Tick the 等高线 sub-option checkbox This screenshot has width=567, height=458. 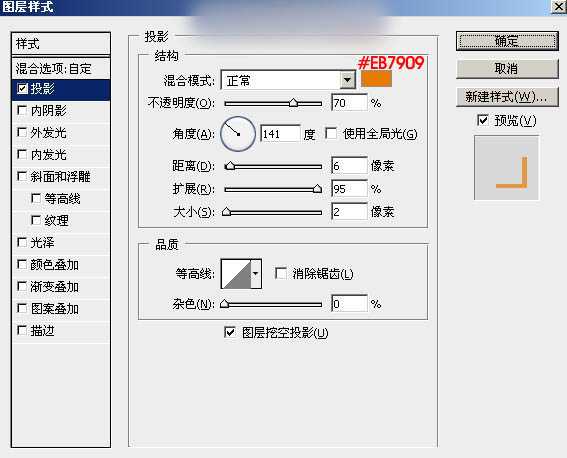[x=36, y=198]
